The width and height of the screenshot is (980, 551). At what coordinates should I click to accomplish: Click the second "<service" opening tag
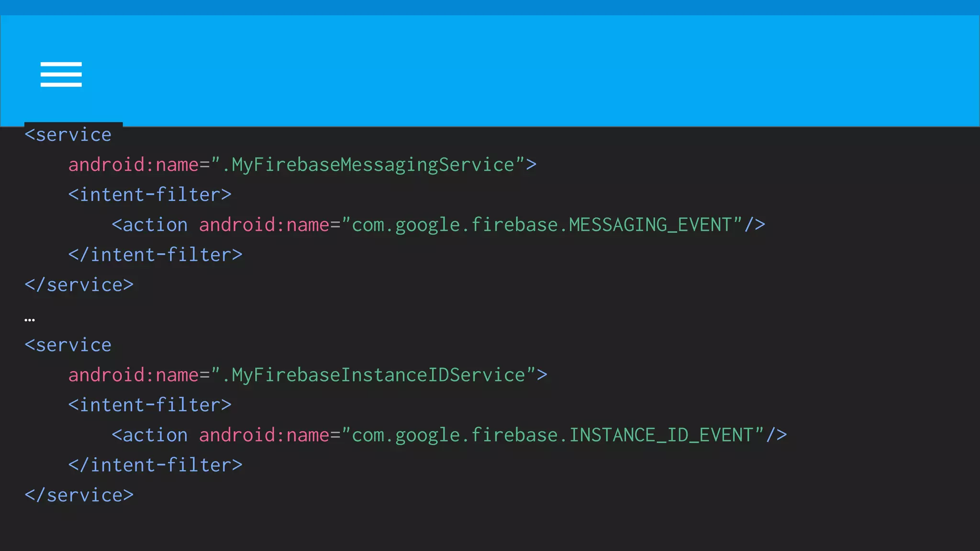[x=68, y=345]
